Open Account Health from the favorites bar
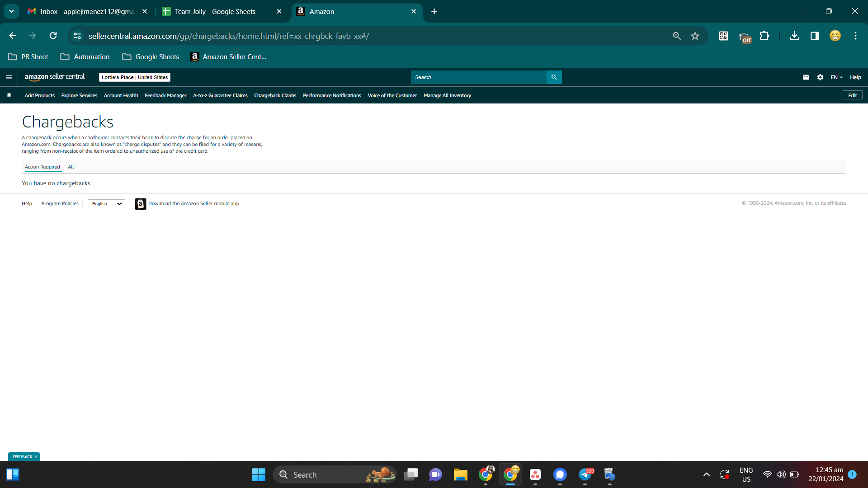Viewport: 868px width, 488px height. coord(121,95)
